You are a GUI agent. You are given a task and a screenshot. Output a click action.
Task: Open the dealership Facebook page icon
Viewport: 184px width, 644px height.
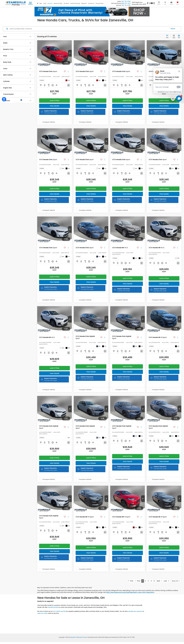147,3
